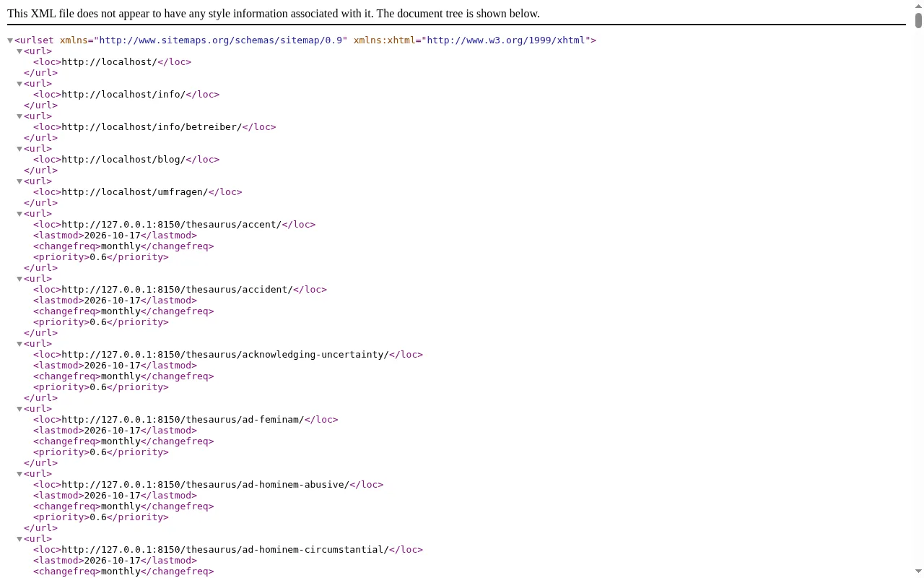Click the thesaurus/accident/ loc URL text
Viewport: 924px width, 578px height.
(178, 290)
